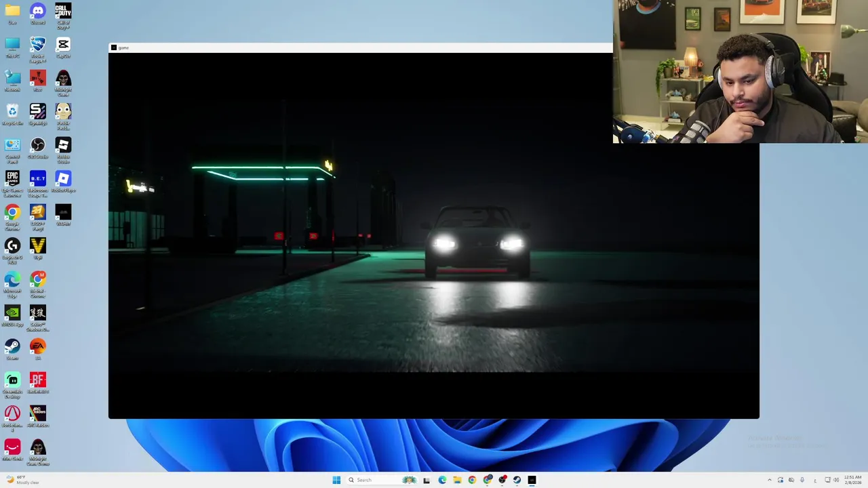Open the Windows Start menu
Screen dimensions: 868x488
click(x=336, y=480)
